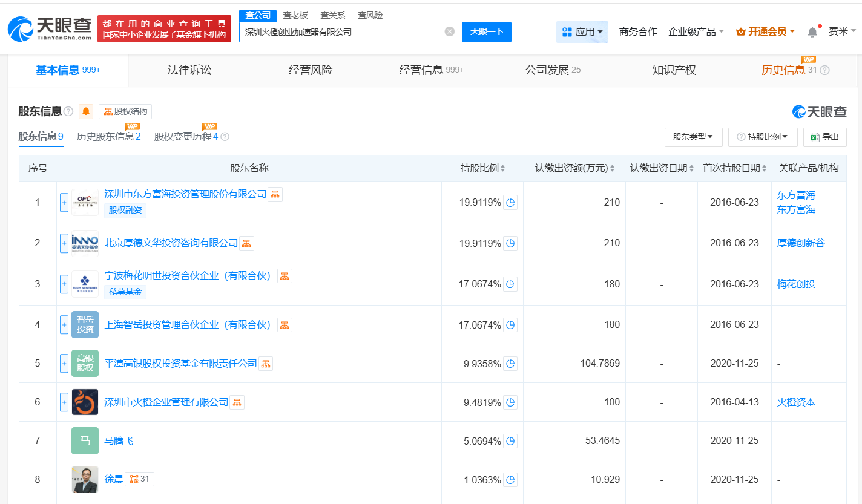
Task: Click orange alert bell beside 股东信息
Action: pos(86,111)
